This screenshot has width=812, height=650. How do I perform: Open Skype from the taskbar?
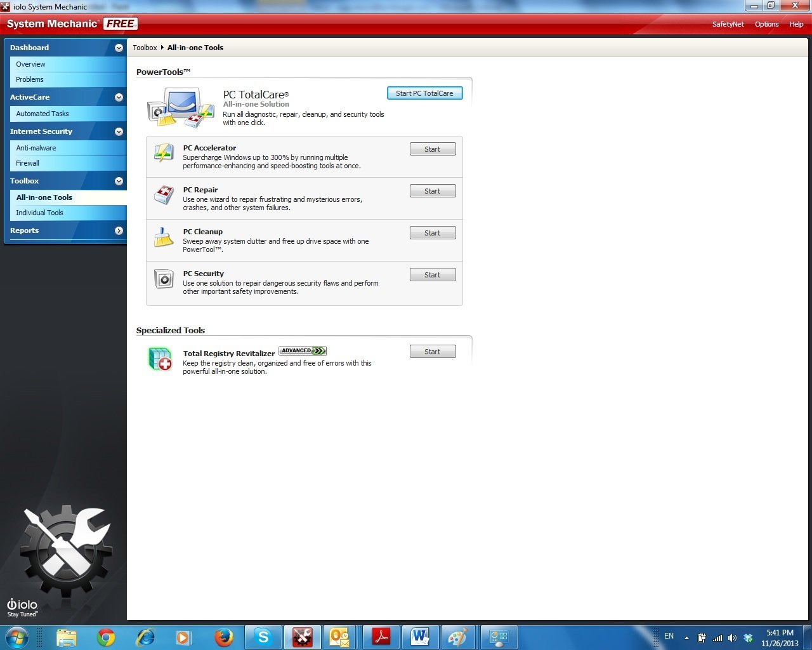263,637
